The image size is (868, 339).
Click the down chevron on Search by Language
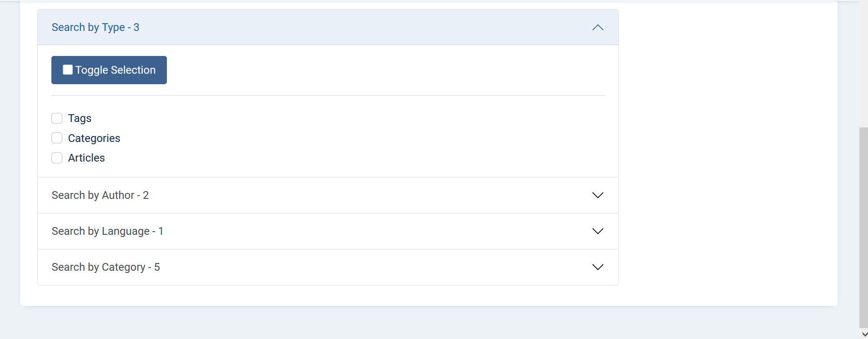tap(597, 231)
